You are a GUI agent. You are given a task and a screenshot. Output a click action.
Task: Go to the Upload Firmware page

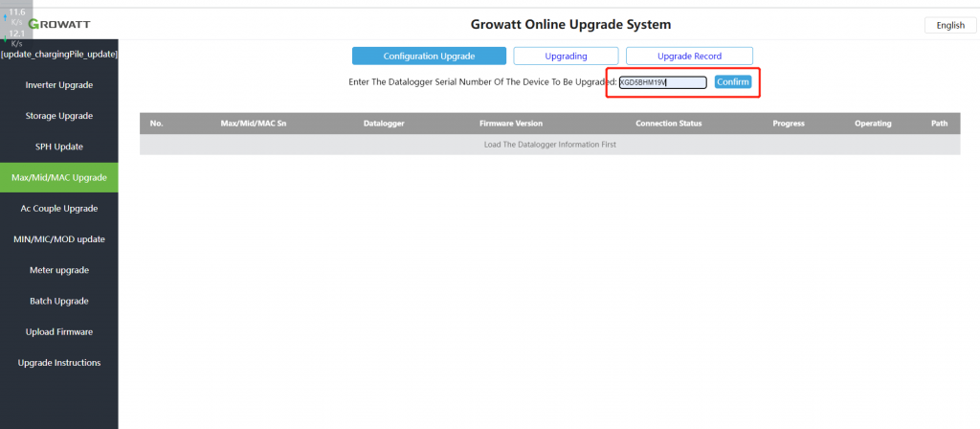58,331
